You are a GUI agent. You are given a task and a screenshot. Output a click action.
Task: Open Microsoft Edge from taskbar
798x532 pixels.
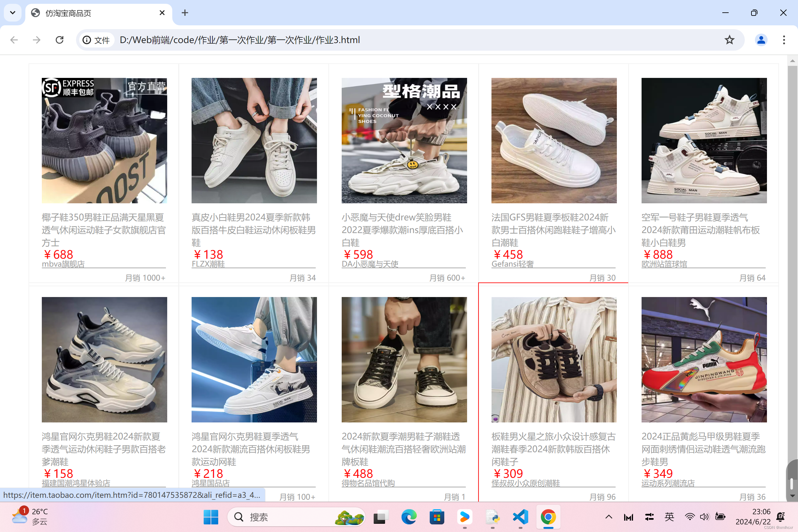409,517
